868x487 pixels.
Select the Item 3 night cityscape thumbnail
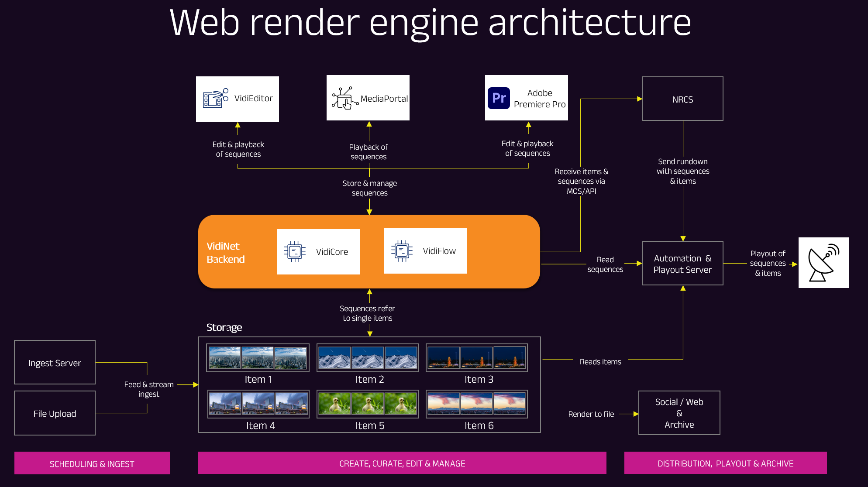click(x=476, y=358)
